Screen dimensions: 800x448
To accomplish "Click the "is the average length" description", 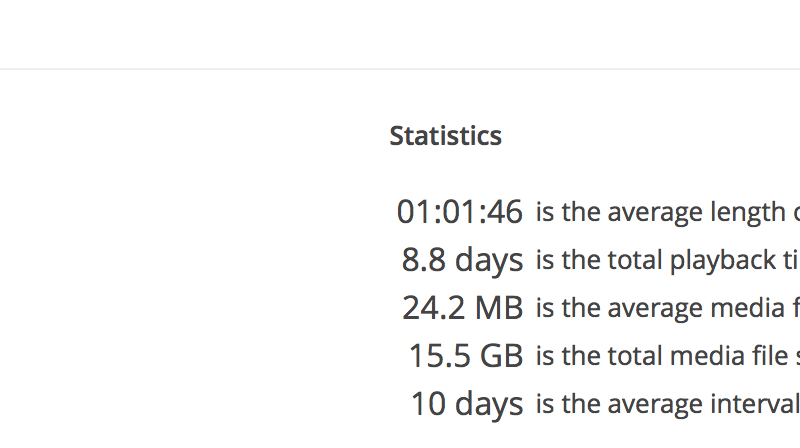I will (667, 212).
